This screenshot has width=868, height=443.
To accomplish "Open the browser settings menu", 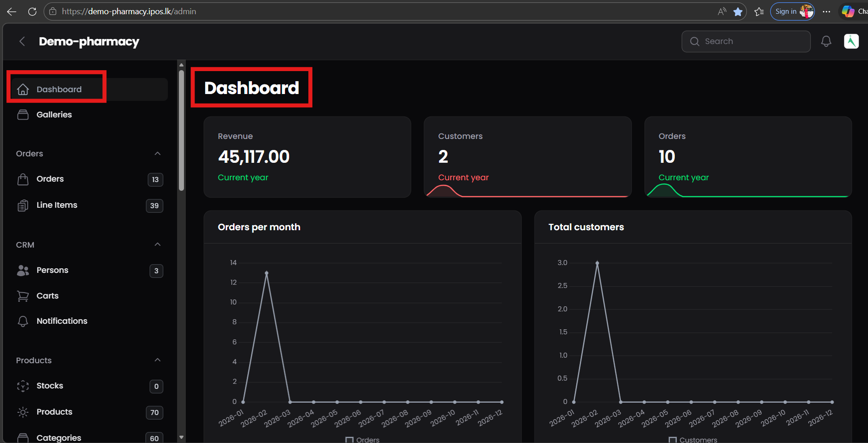I will 827,11.
